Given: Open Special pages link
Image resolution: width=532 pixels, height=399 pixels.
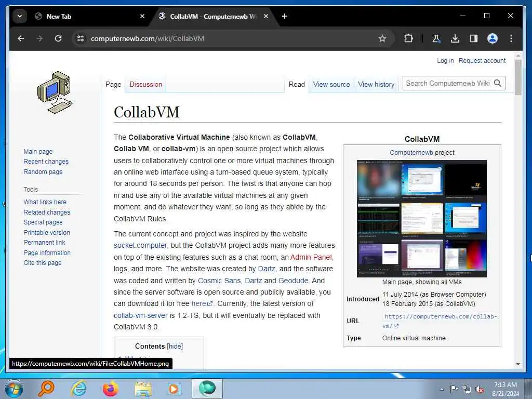Looking at the screenshot, I should pos(43,222).
